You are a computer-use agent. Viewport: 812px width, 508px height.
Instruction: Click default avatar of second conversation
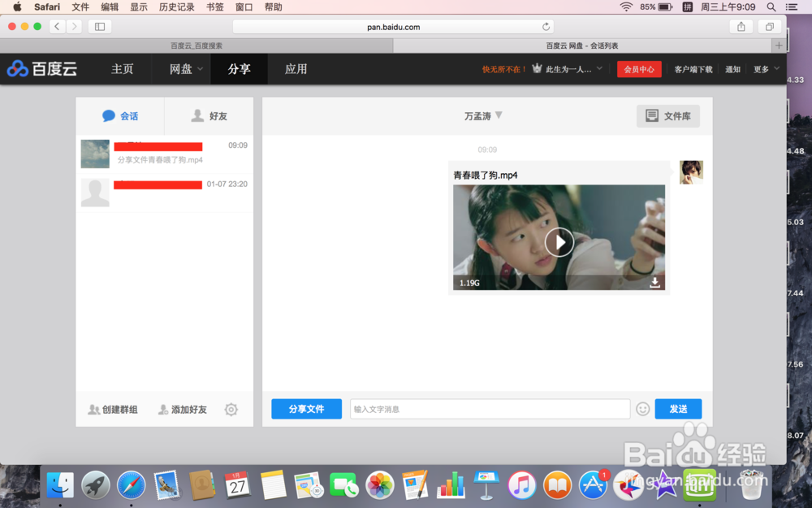pyautogui.click(x=95, y=193)
